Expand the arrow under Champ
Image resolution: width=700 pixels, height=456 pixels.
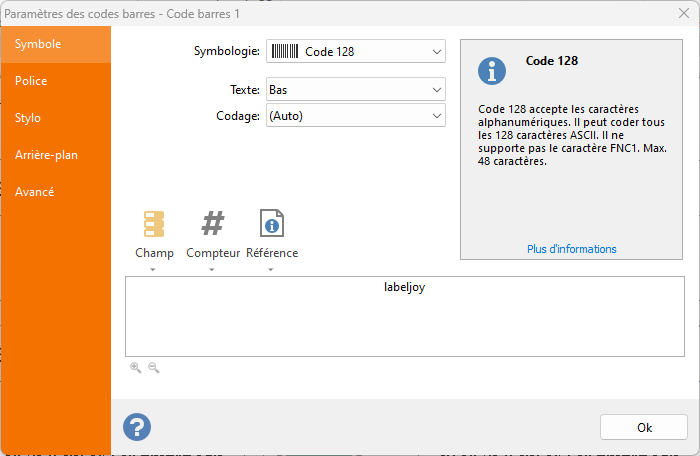[154, 270]
